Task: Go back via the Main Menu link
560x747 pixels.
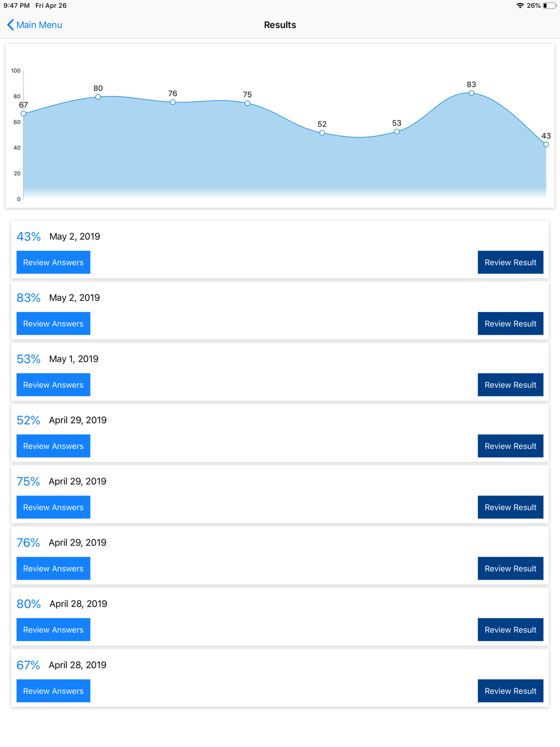Action: (x=39, y=25)
